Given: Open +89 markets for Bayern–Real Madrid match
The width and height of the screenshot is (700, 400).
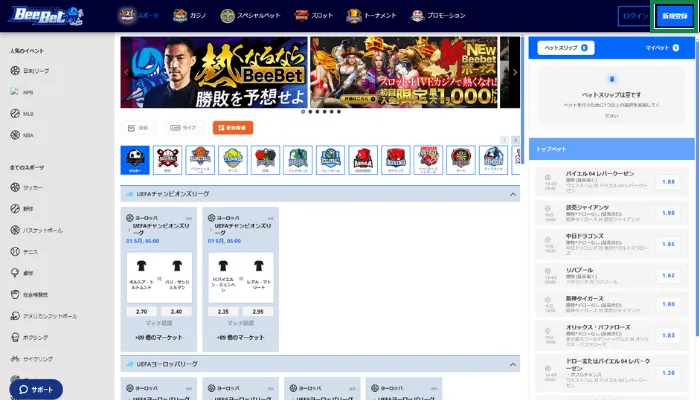Looking at the screenshot, I should (240, 338).
